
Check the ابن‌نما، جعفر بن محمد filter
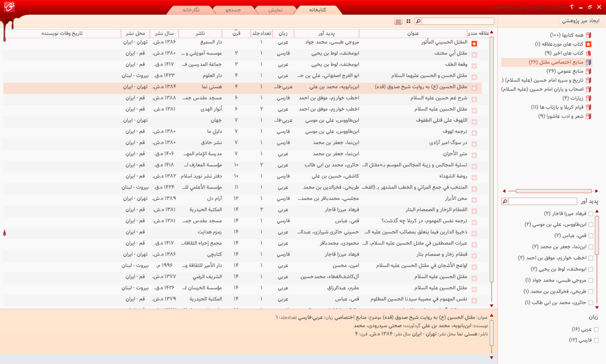click(590, 247)
